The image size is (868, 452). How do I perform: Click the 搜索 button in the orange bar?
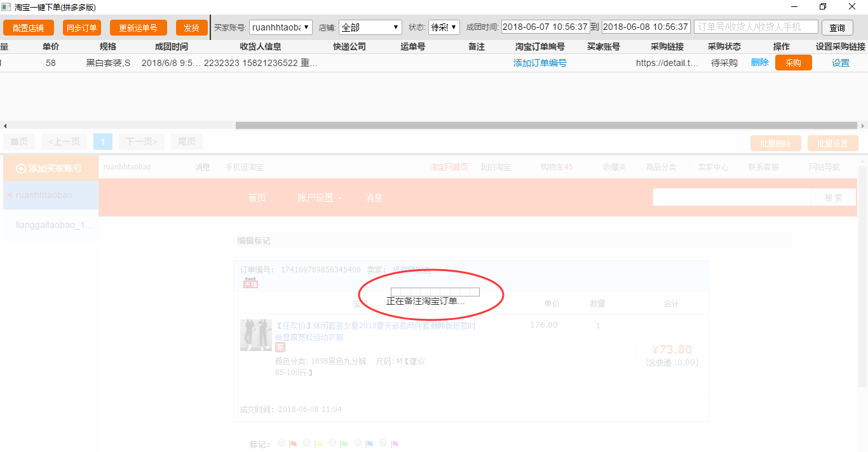point(834,197)
